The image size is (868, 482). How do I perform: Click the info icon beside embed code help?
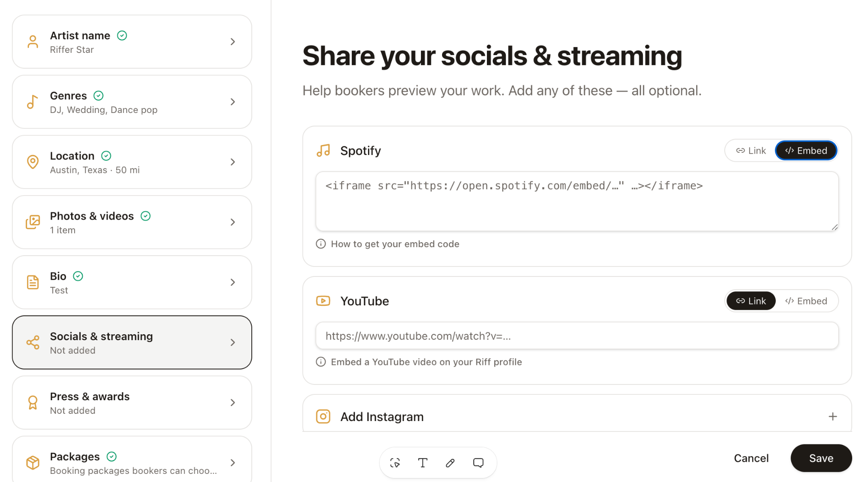(x=321, y=244)
